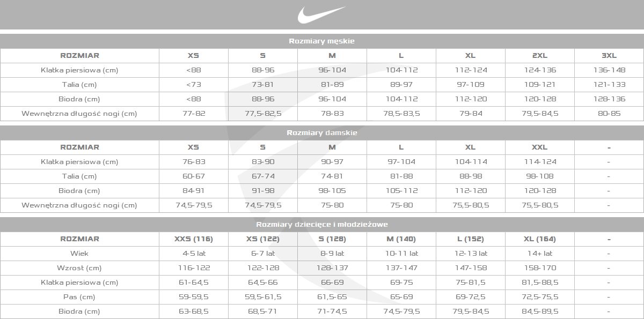Select the 2XL size column header

pyautogui.click(x=540, y=55)
